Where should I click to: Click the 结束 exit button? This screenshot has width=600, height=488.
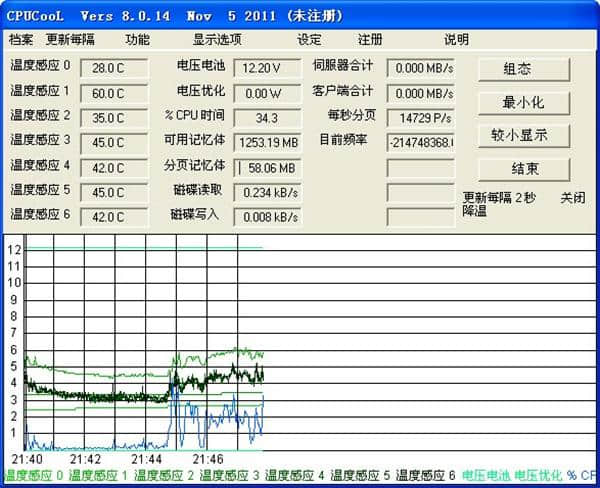click(x=524, y=168)
